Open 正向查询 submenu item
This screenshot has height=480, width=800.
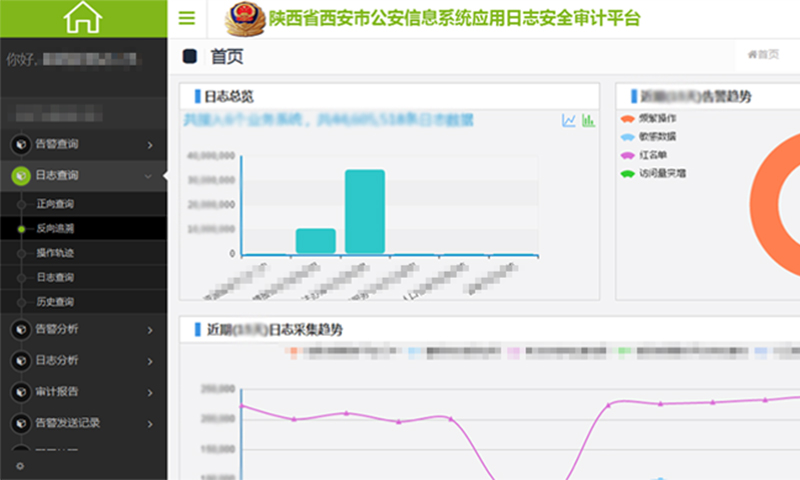[55, 204]
